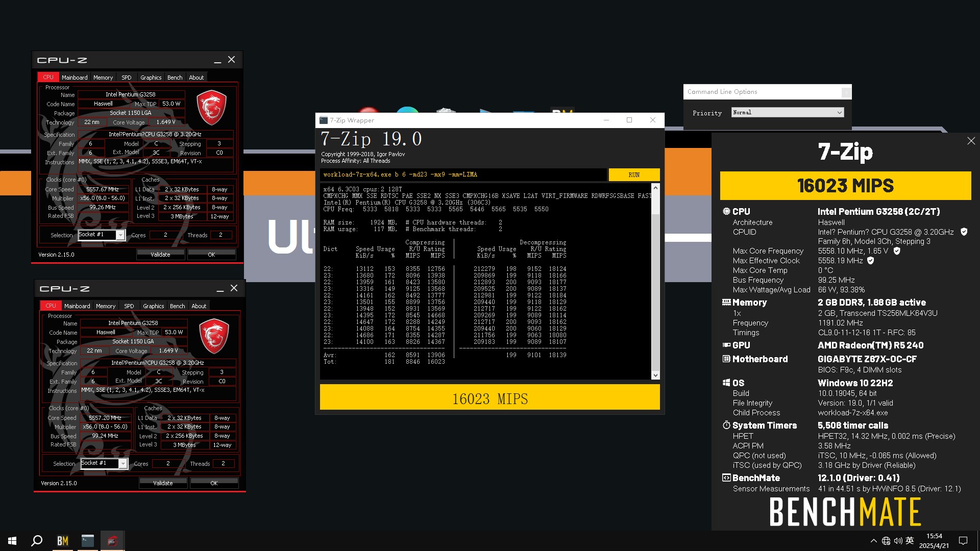Image resolution: width=980 pixels, height=551 pixels.
Task: Click the CPU section chip icon
Action: pos(726,211)
